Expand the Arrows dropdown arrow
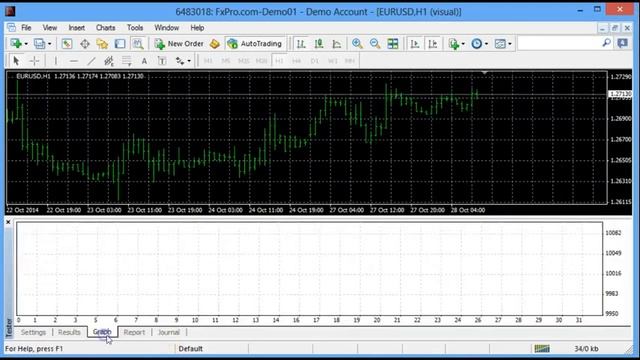 pos(189,61)
